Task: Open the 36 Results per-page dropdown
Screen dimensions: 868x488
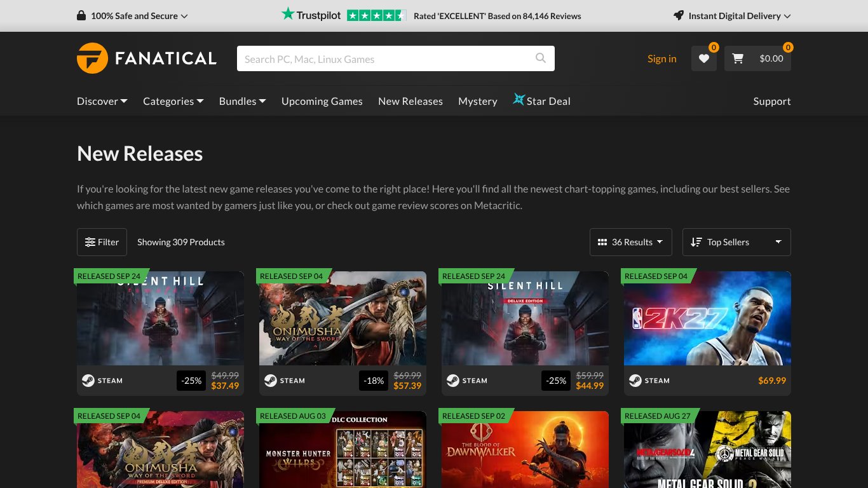Action: click(x=631, y=242)
